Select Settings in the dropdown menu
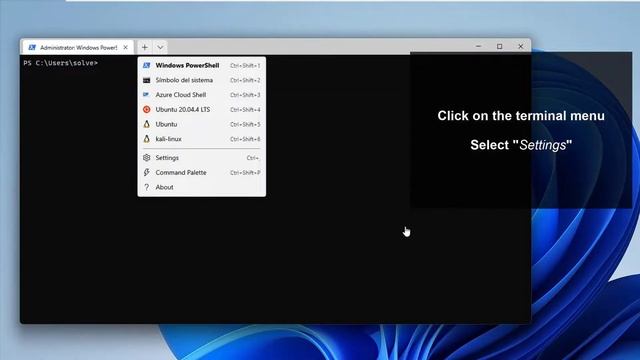 tap(202, 158)
